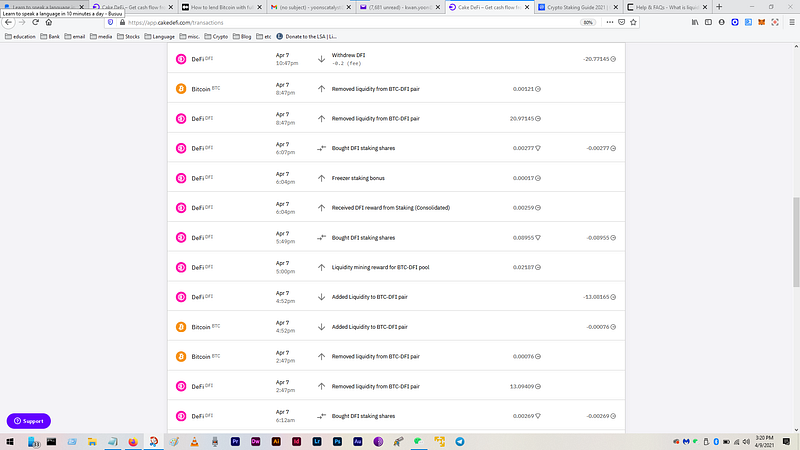
Task: Open the etc bookmarks folder
Action: (x=264, y=37)
